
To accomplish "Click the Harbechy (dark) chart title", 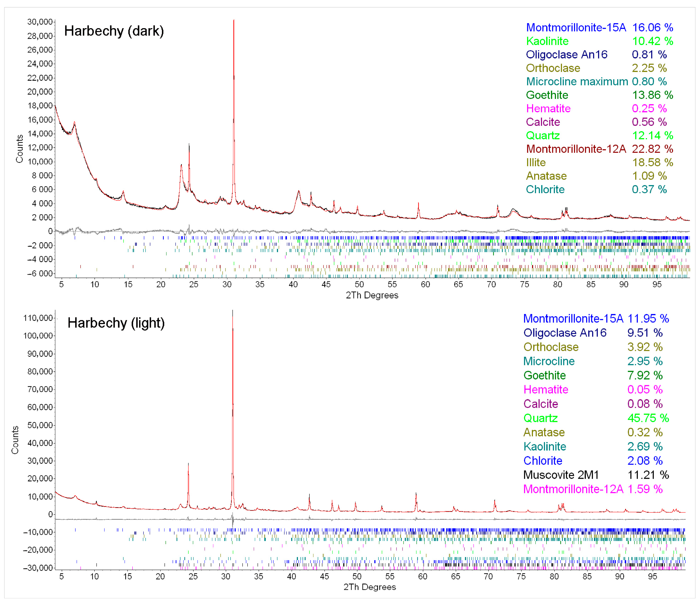I will point(114,31).
